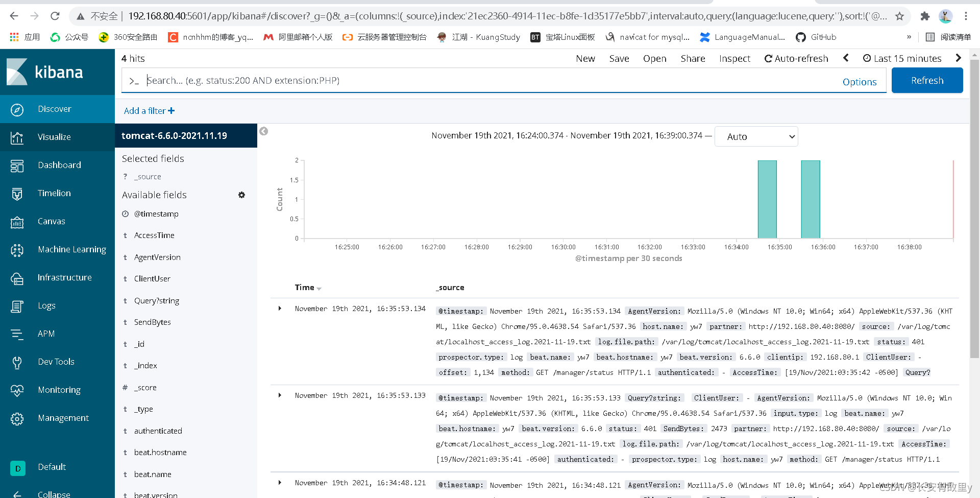Open the Machine Learning icon

coord(17,250)
